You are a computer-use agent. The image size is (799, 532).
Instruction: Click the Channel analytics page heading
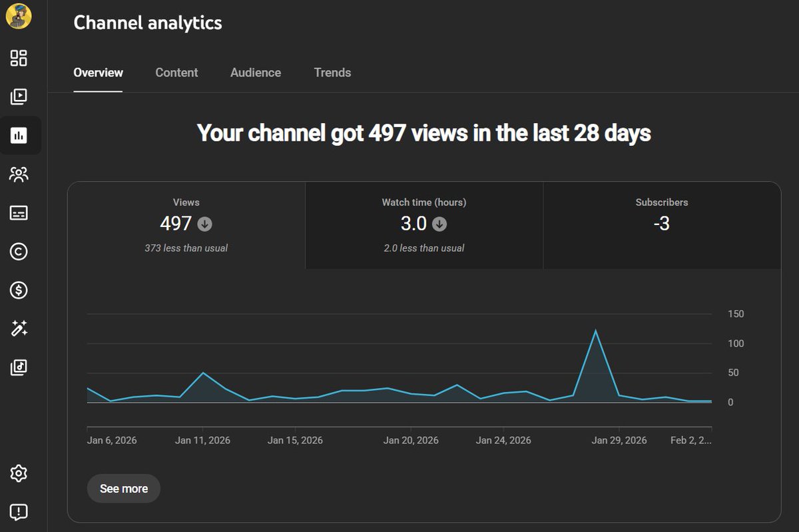click(148, 23)
